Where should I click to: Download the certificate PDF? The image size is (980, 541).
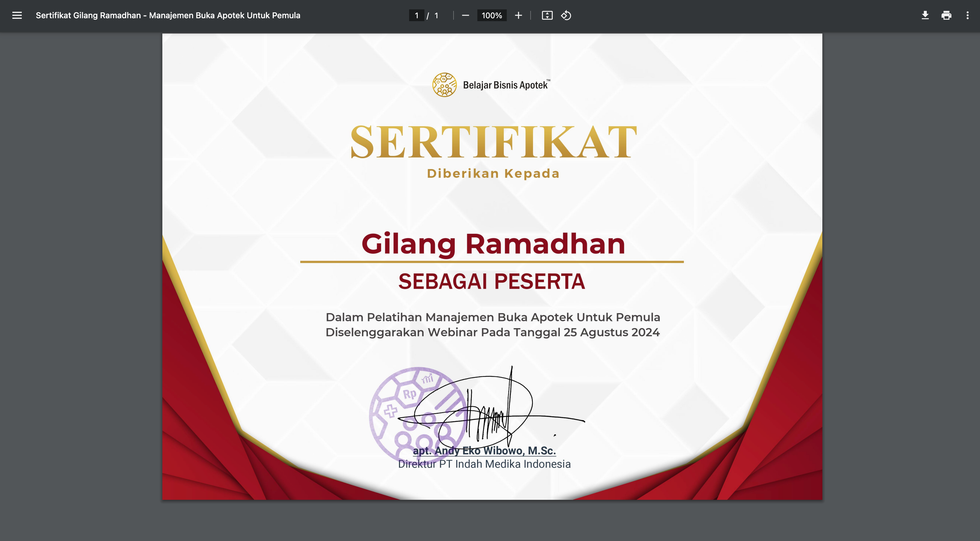(x=925, y=16)
